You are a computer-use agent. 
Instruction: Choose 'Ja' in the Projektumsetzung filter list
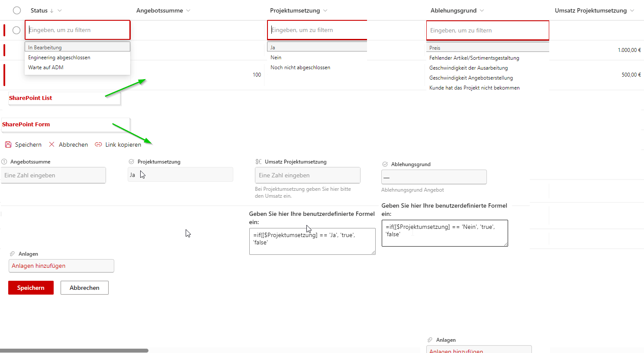coord(317,47)
